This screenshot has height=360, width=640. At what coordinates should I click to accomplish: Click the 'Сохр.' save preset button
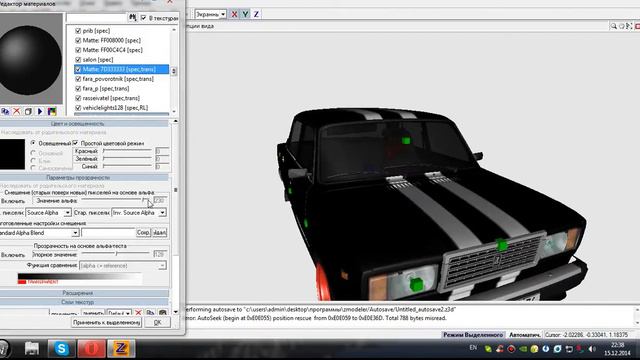click(x=143, y=233)
